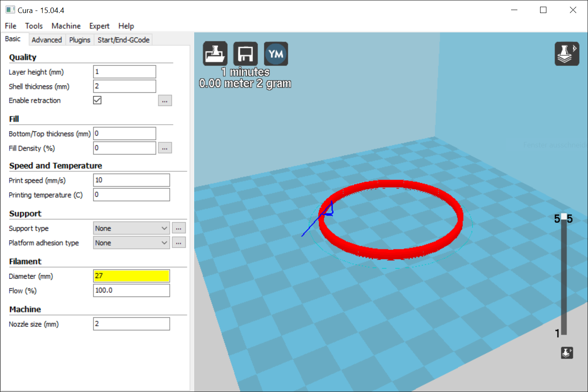Click the YM YouMagine share icon
Image resolution: width=588 pixels, height=392 pixels.
tap(276, 54)
